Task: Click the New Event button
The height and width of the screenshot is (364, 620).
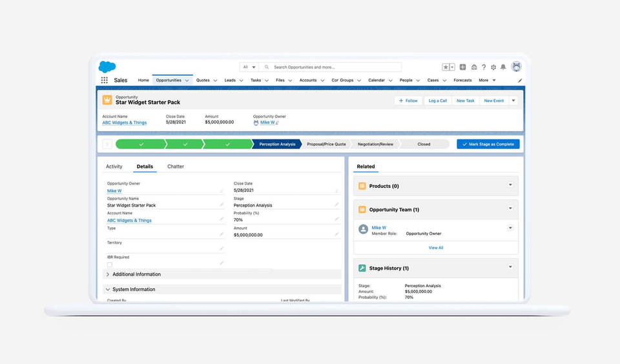Action: (494, 101)
